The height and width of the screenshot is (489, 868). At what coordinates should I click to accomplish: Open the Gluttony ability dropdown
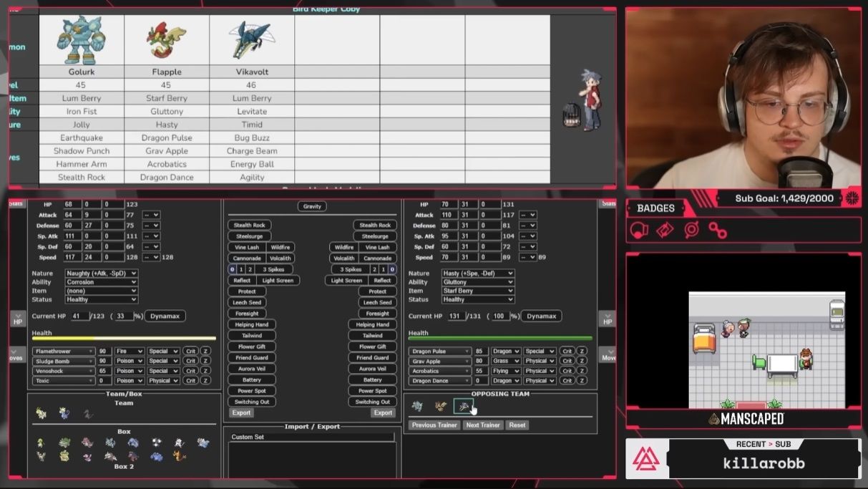[477, 282]
